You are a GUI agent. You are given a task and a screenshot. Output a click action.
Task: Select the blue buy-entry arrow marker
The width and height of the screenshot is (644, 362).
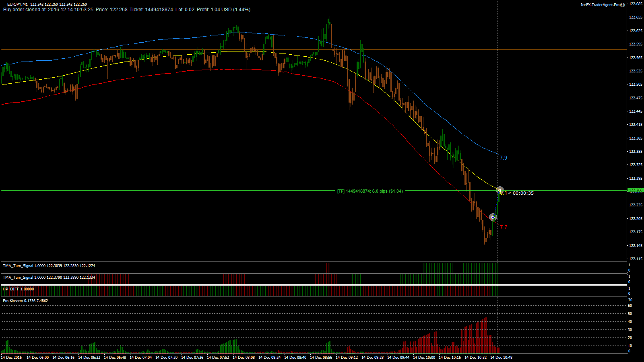click(x=493, y=217)
